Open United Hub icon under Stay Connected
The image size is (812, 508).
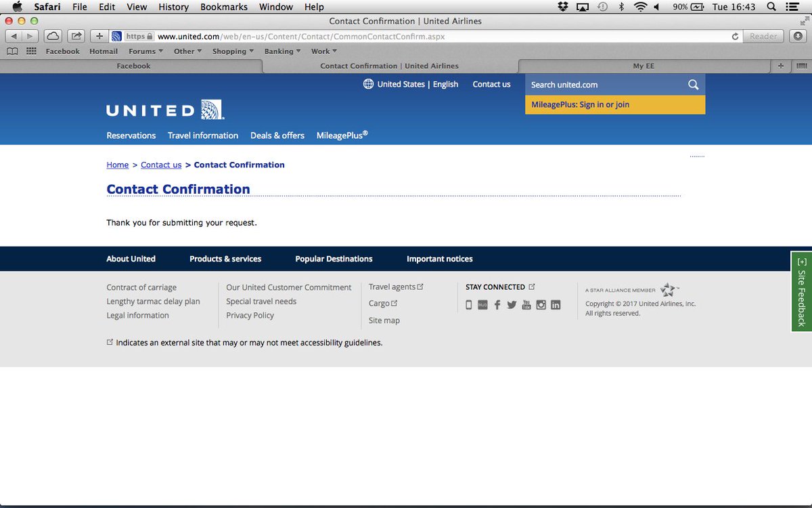click(482, 305)
